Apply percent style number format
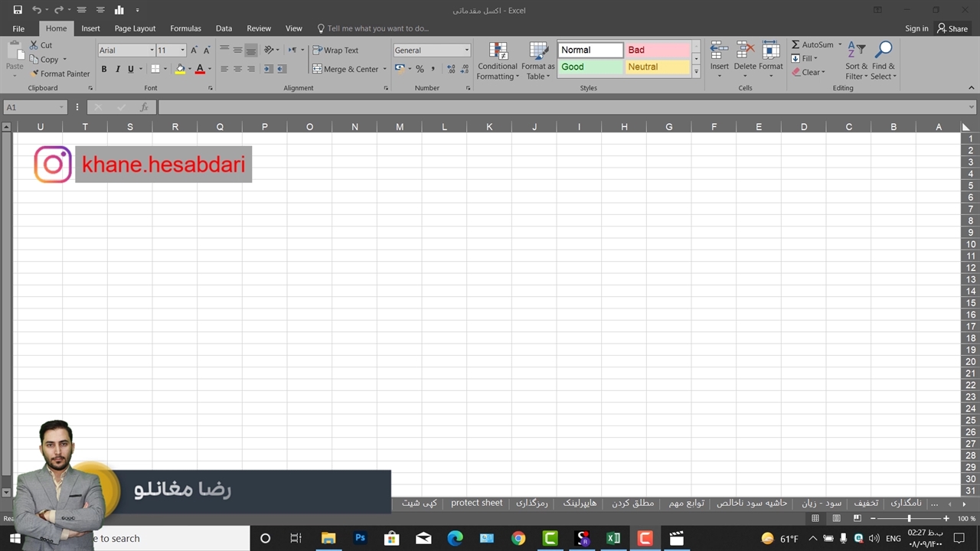Image resolution: width=980 pixels, height=551 pixels. [x=420, y=69]
